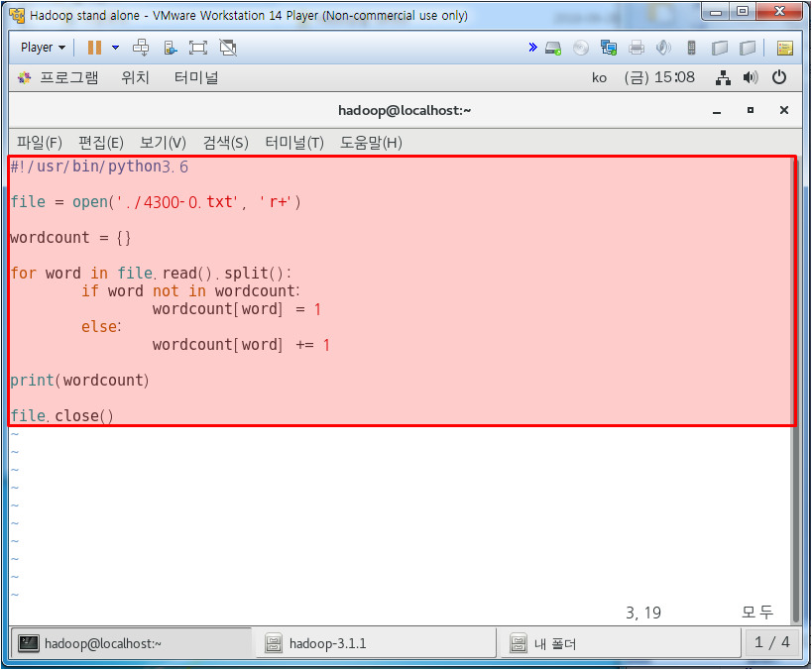Minimize the hadoop@localhost terminal window

tap(717, 111)
